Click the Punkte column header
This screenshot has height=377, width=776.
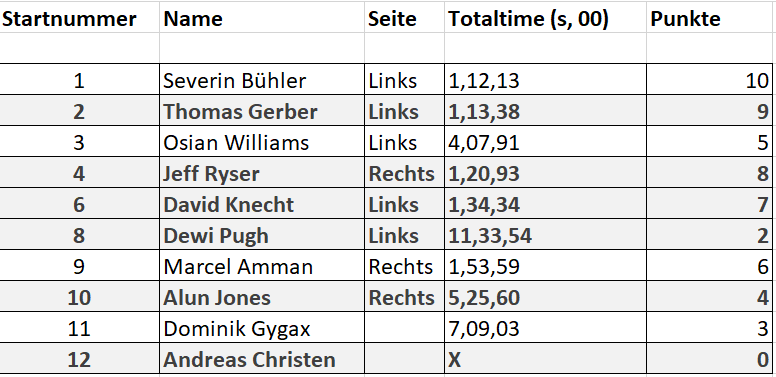point(710,19)
